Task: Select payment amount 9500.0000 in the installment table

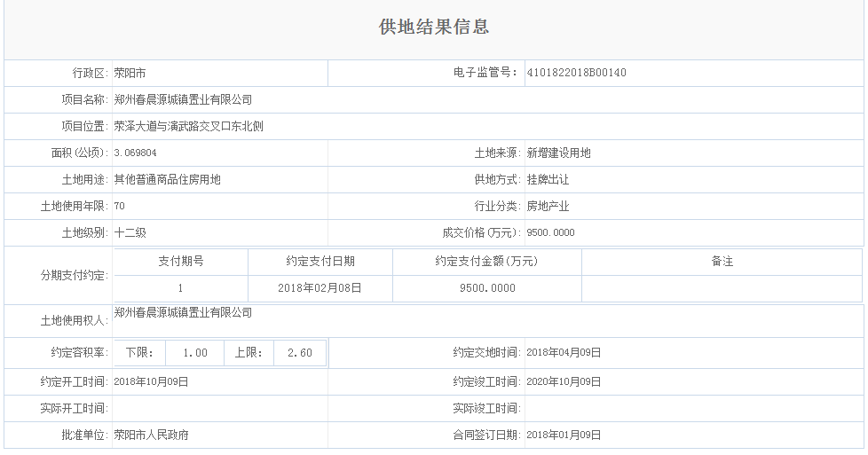Action: tap(487, 288)
